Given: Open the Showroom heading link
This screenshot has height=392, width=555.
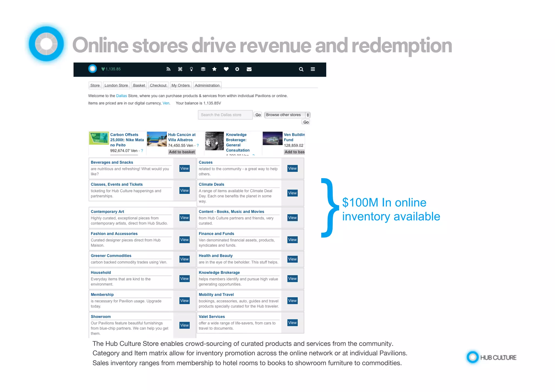Looking at the screenshot, I should [101, 316].
